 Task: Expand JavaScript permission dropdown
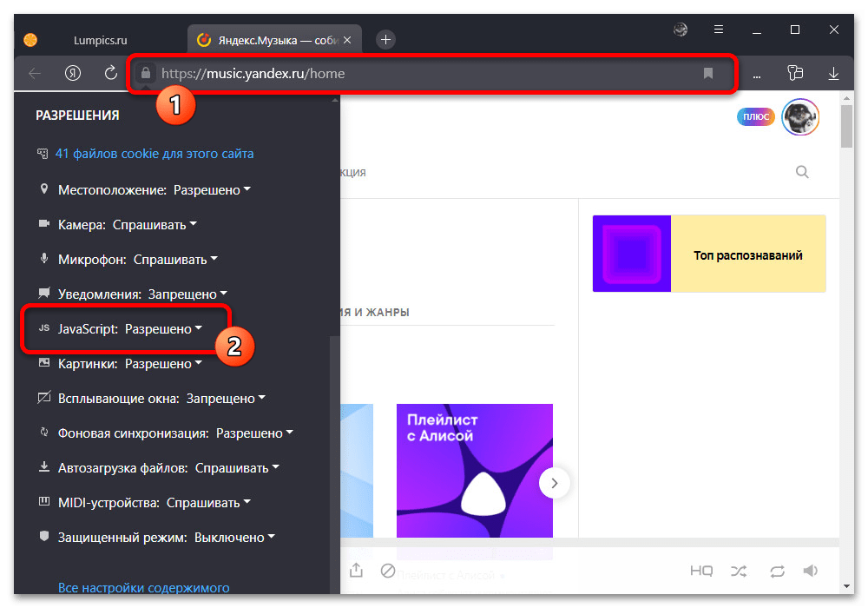pyautogui.click(x=163, y=329)
